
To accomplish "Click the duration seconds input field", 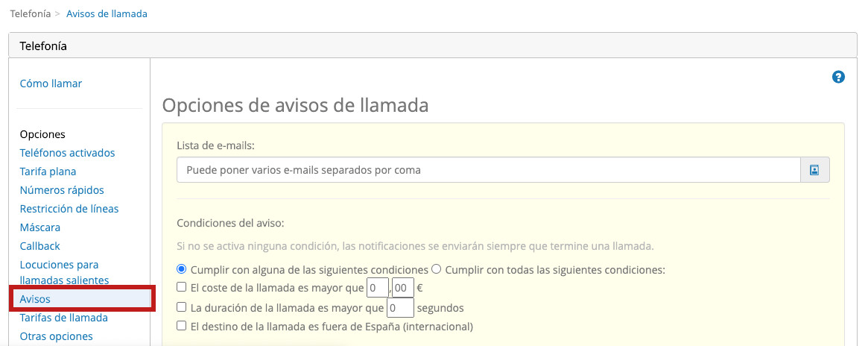I will coord(400,307).
